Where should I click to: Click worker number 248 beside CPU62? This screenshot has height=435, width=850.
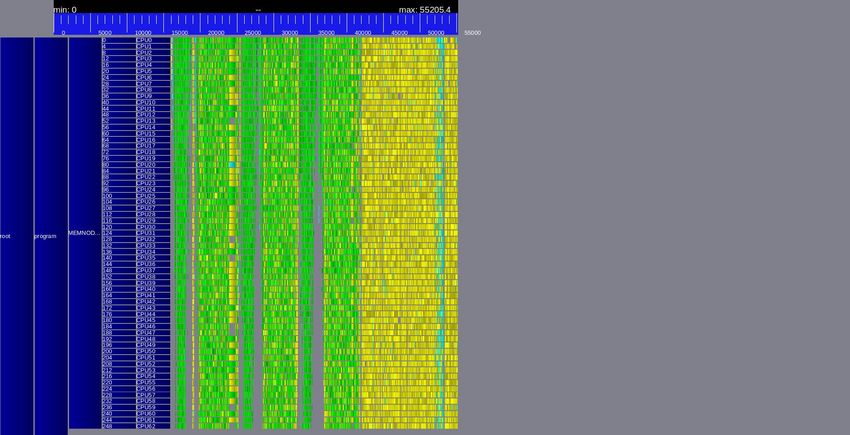(119, 426)
